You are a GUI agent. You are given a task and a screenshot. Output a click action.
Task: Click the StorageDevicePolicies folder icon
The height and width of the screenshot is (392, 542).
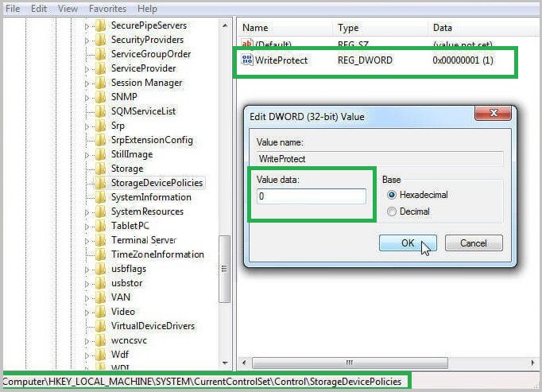[101, 183]
